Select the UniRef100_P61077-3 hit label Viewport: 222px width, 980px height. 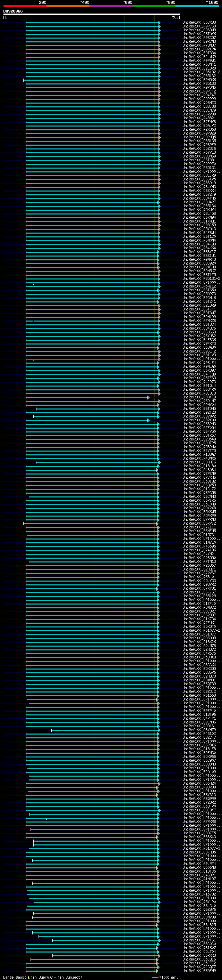point(201,849)
